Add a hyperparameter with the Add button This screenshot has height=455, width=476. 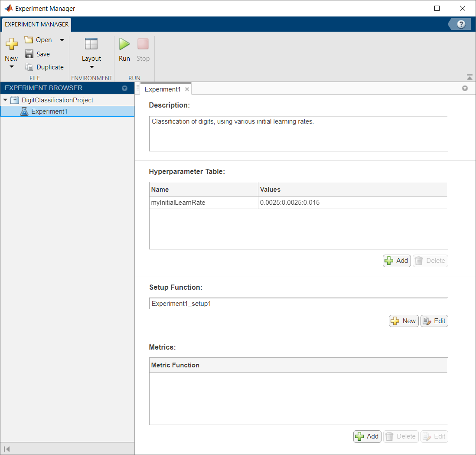397,261
